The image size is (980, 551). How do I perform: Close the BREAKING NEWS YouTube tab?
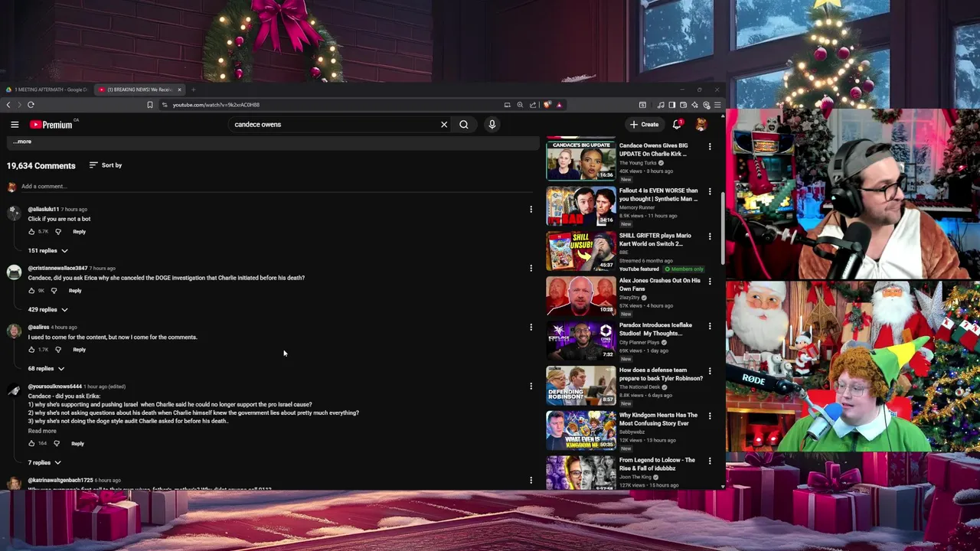(x=180, y=90)
